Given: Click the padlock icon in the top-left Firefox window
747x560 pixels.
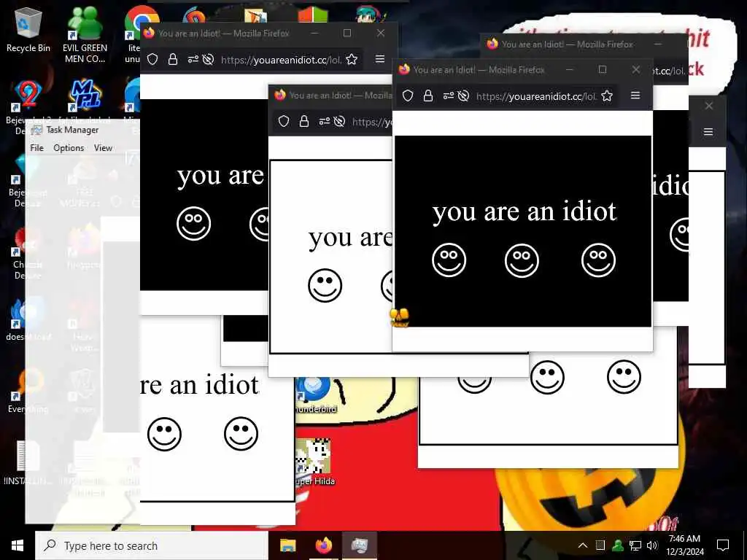Looking at the screenshot, I should [173, 60].
